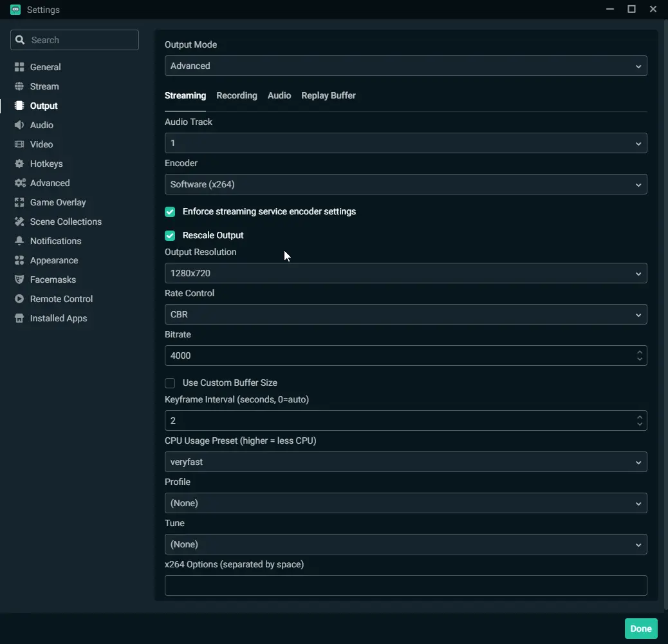Click the Notifications bell icon
This screenshot has height=644, width=668.
[x=19, y=241]
